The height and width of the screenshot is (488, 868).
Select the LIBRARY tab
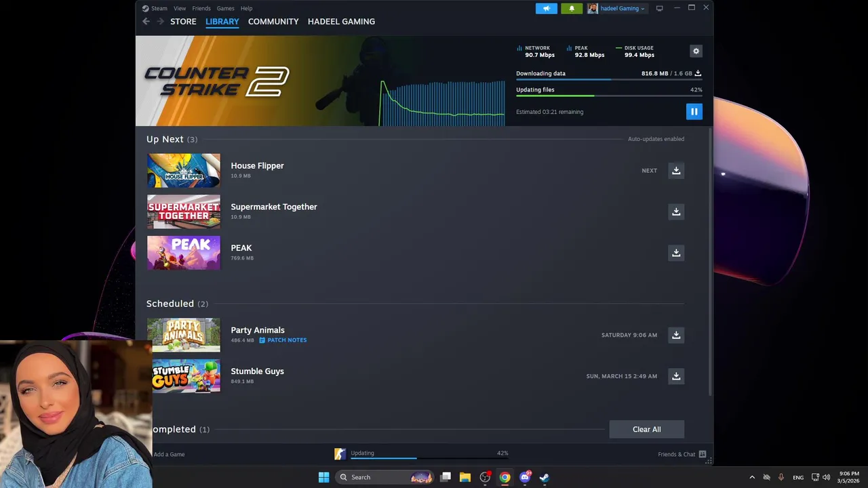click(222, 22)
